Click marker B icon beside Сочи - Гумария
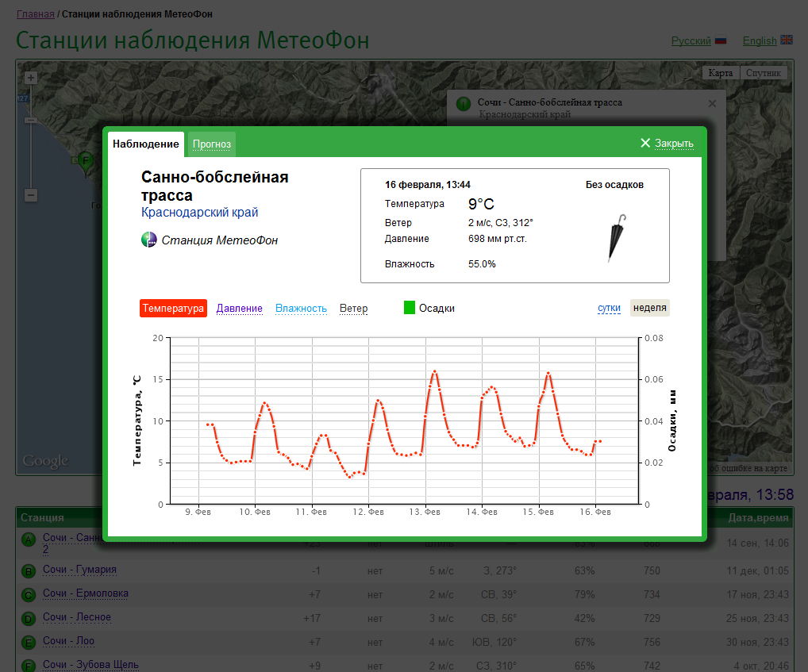 [29, 571]
